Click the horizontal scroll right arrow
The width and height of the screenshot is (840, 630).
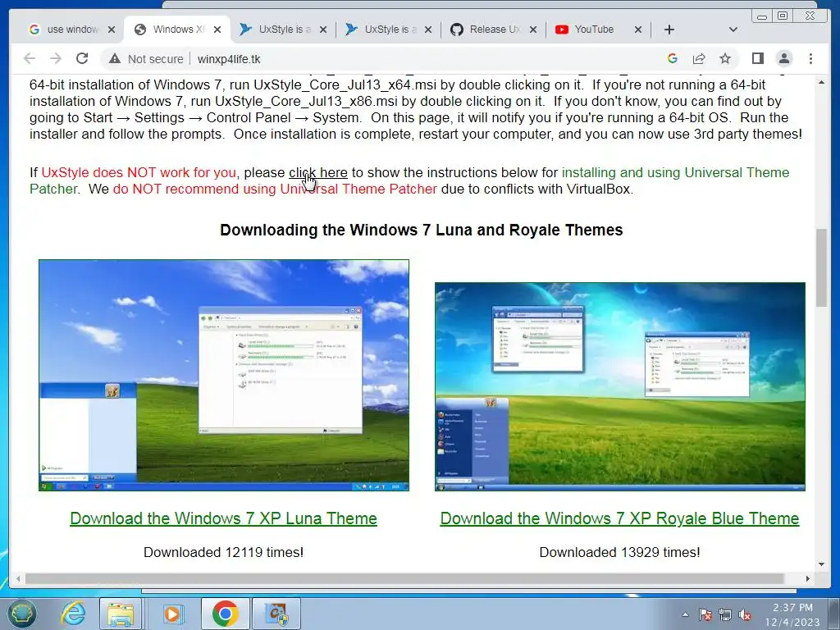tap(808, 578)
